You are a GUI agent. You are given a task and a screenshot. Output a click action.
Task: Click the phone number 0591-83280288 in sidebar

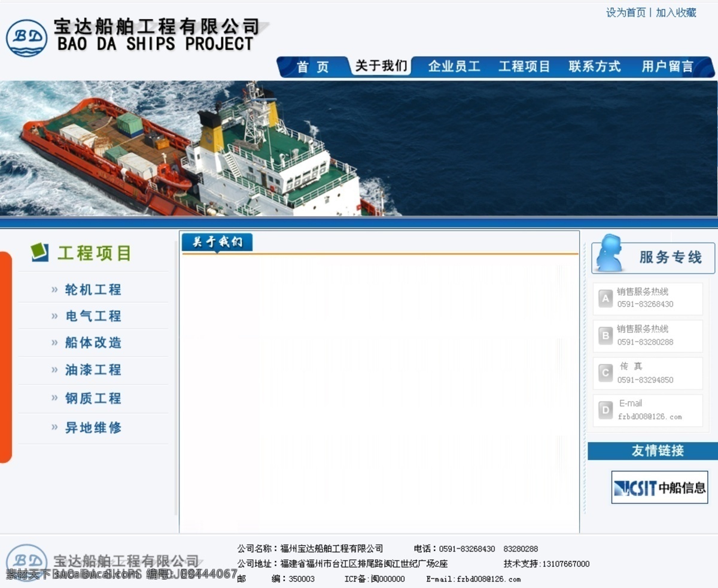click(x=645, y=342)
